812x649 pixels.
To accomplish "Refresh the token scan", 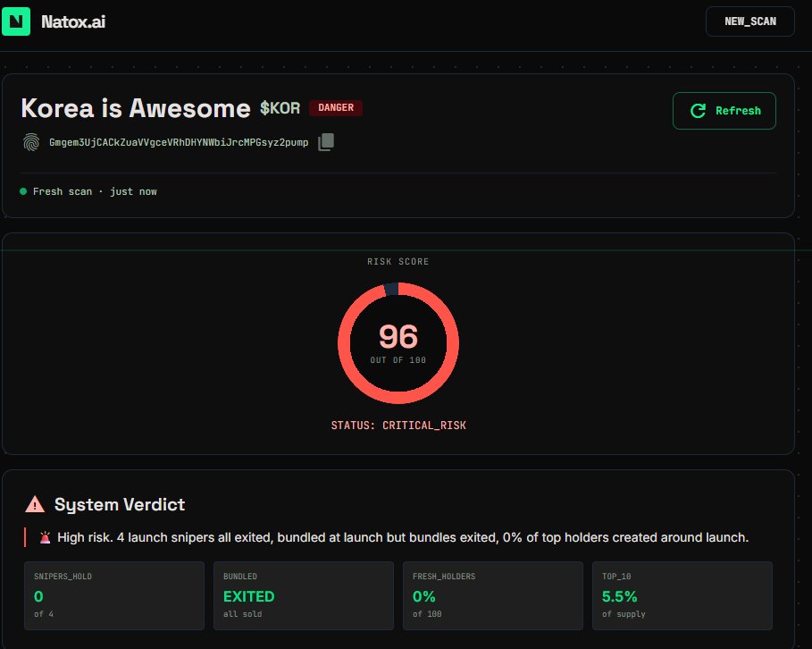I will [x=724, y=111].
